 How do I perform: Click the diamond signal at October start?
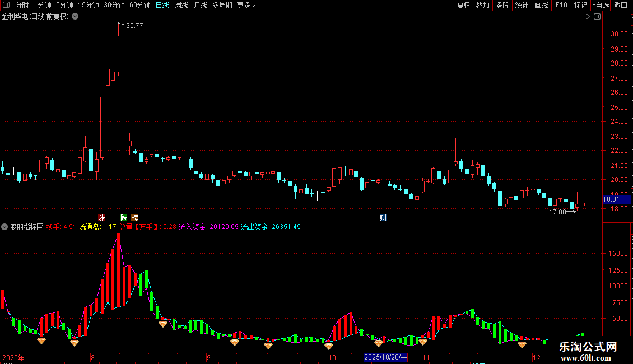(x=329, y=346)
